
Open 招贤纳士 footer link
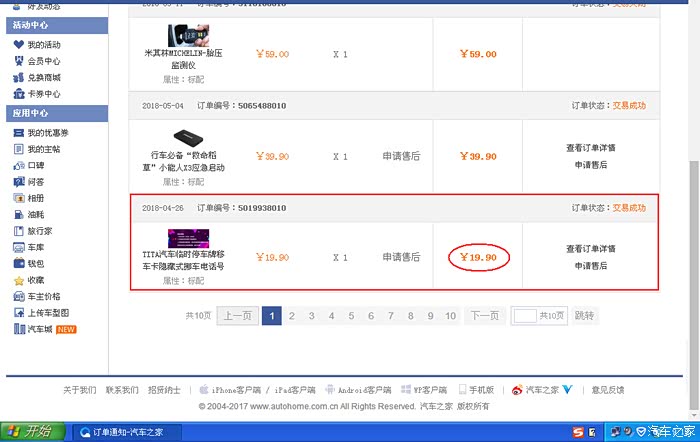tap(164, 390)
